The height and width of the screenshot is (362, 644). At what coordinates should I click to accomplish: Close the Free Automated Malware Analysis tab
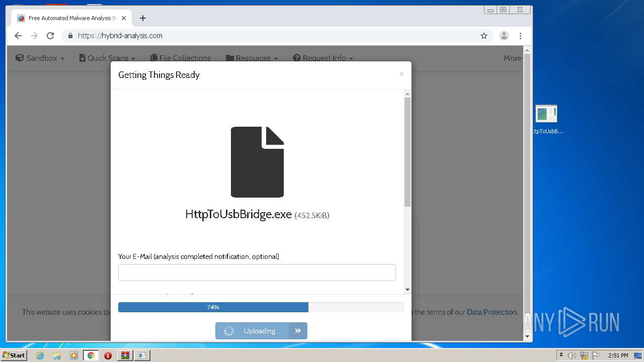click(124, 18)
